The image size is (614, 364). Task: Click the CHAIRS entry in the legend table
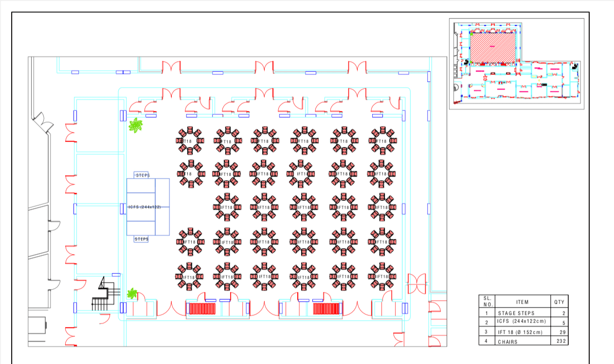pyautogui.click(x=507, y=342)
